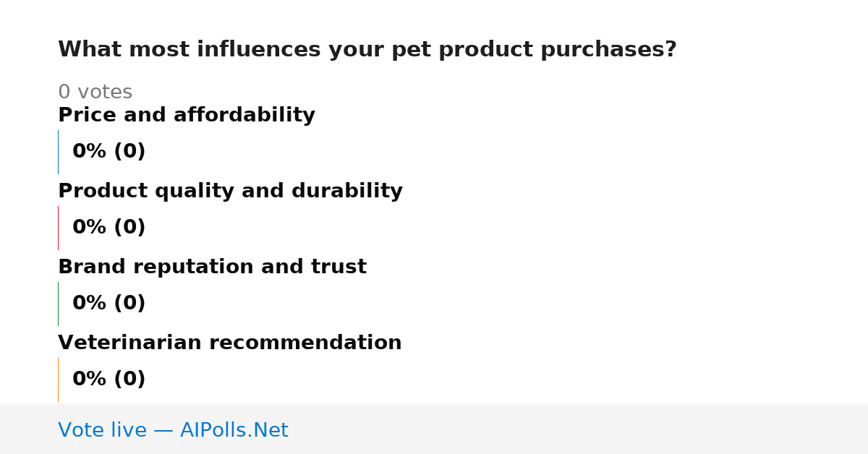The height and width of the screenshot is (454, 868).
Task: Click the blue Price and affordability bar
Action: pos(58,152)
